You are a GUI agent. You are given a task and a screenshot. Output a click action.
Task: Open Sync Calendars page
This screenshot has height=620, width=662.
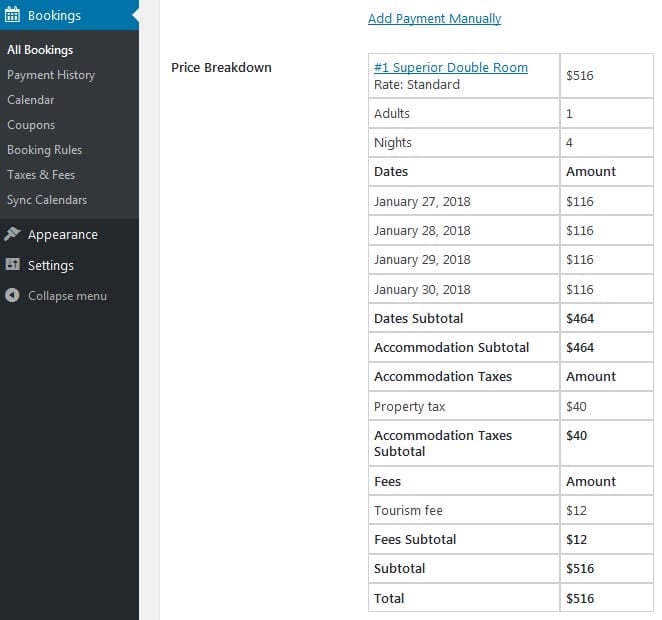(x=47, y=200)
